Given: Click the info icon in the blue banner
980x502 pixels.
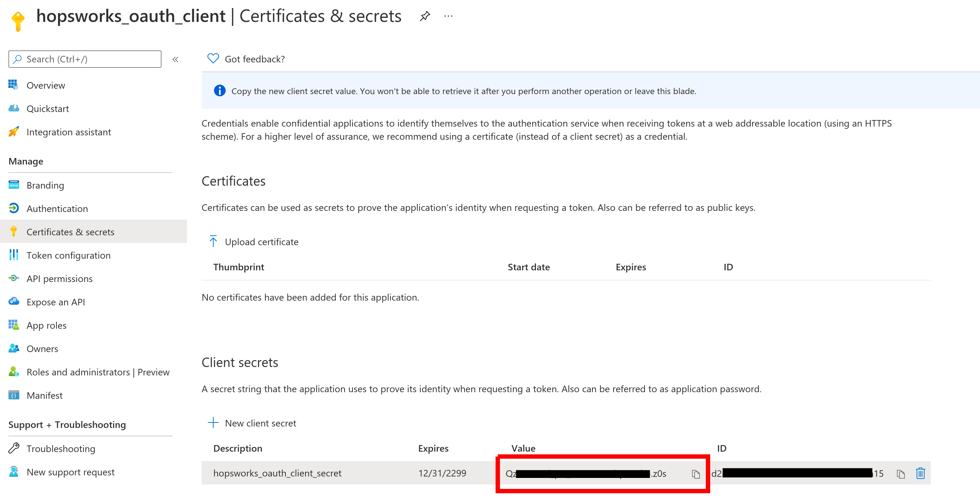Looking at the screenshot, I should coord(219,90).
